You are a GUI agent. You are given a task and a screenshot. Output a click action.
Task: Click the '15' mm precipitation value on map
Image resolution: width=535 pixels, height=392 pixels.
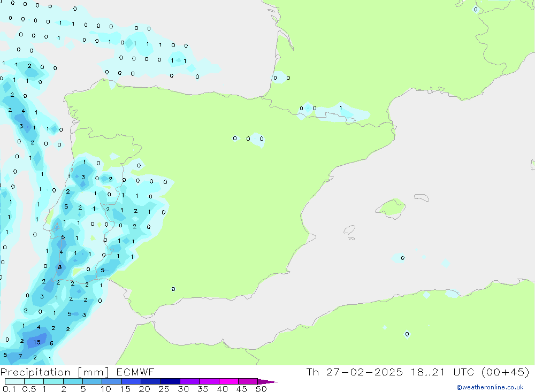[37, 342]
